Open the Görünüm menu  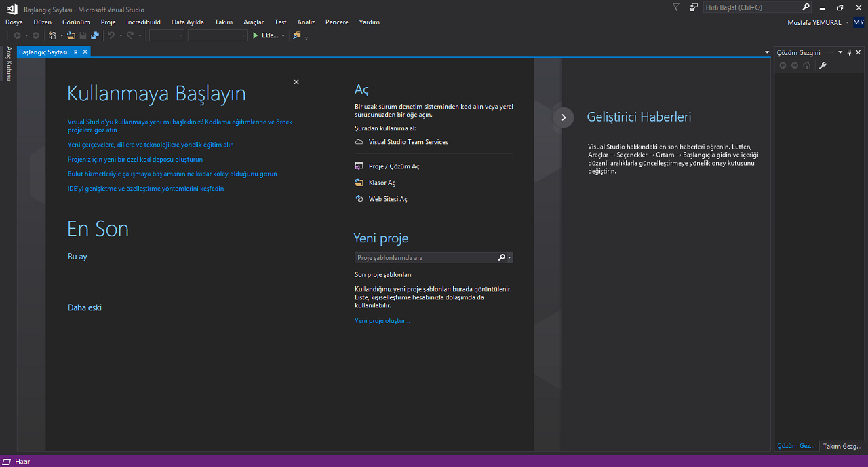(x=76, y=22)
